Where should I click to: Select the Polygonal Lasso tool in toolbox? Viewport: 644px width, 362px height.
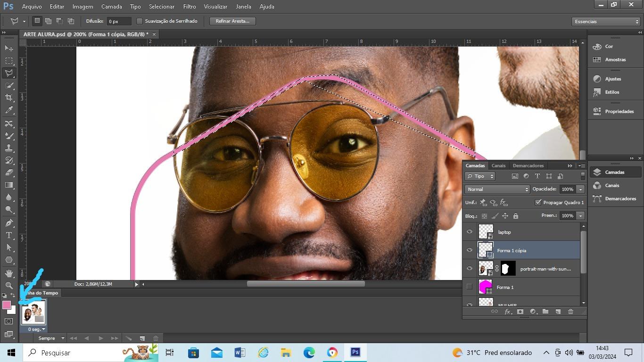9,73
